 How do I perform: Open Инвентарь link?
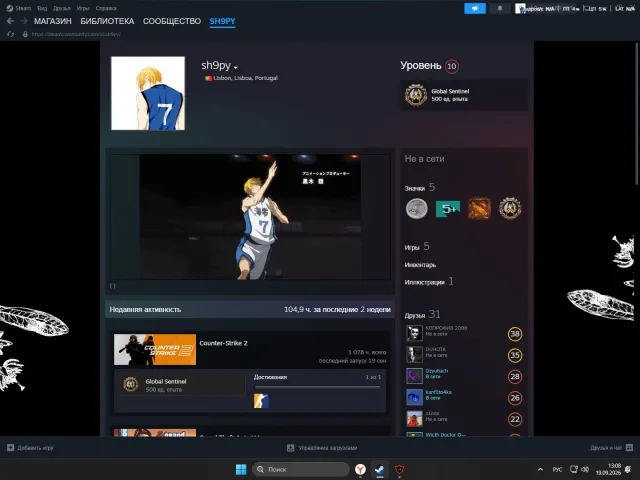420,265
